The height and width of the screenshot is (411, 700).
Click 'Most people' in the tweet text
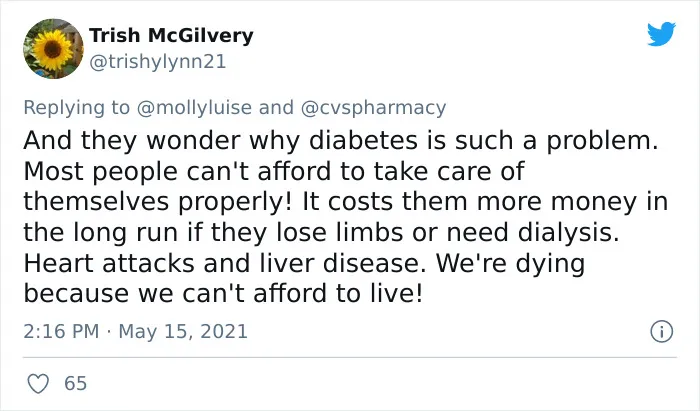(100, 172)
